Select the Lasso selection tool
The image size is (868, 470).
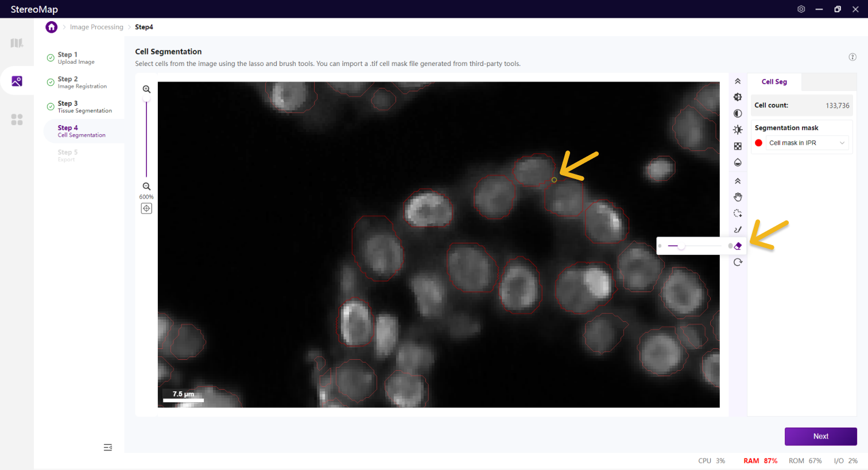(x=738, y=213)
